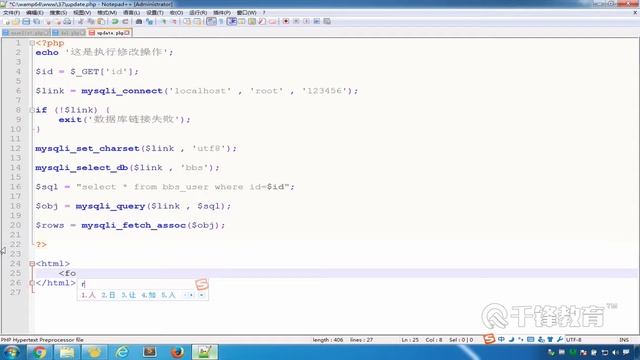Open Sogou skin shirt icon

[550, 339]
